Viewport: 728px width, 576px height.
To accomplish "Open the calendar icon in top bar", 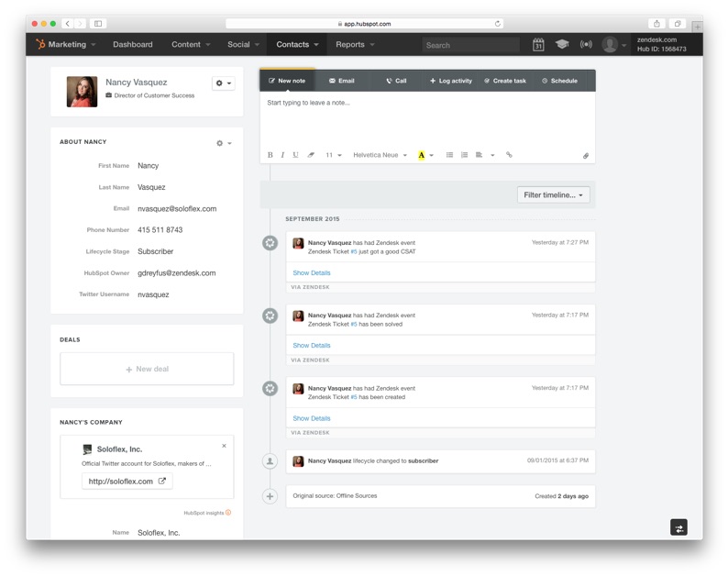I will [538, 45].
